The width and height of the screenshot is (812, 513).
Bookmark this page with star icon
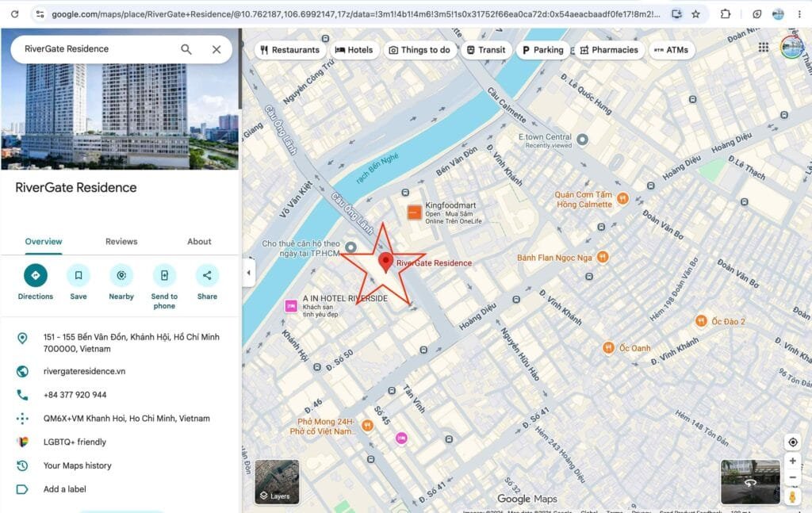(x=696, y=14)
